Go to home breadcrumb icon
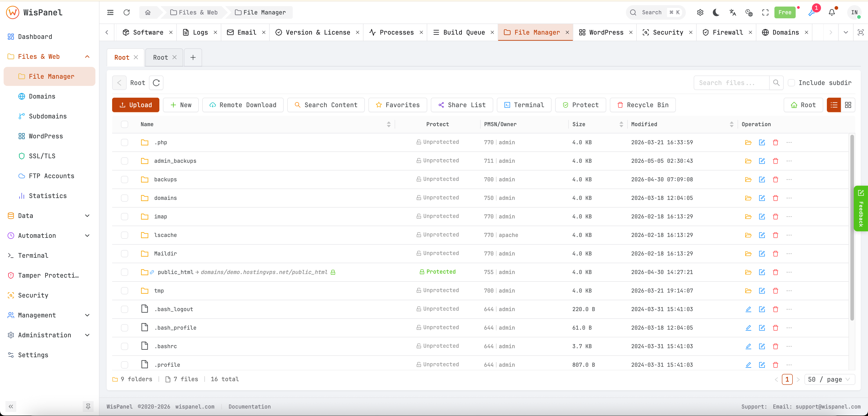868x416 pixels. 148,12
